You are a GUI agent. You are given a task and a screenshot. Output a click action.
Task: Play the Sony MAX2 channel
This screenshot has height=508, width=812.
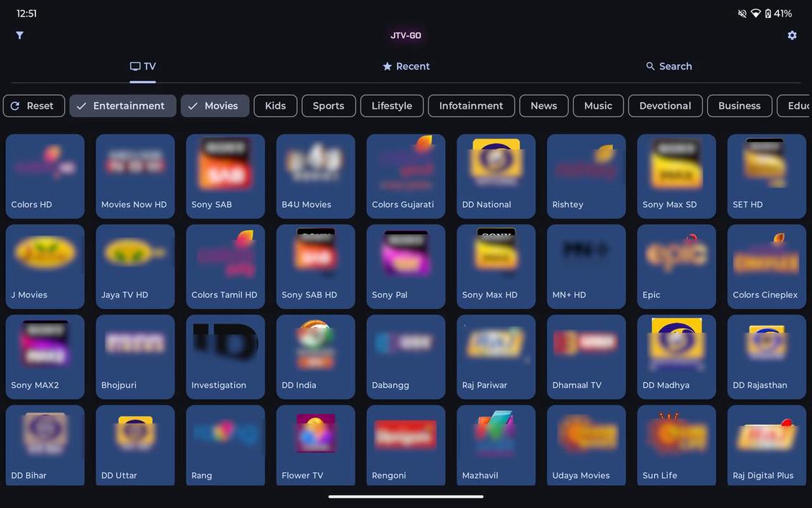[45, 356]
